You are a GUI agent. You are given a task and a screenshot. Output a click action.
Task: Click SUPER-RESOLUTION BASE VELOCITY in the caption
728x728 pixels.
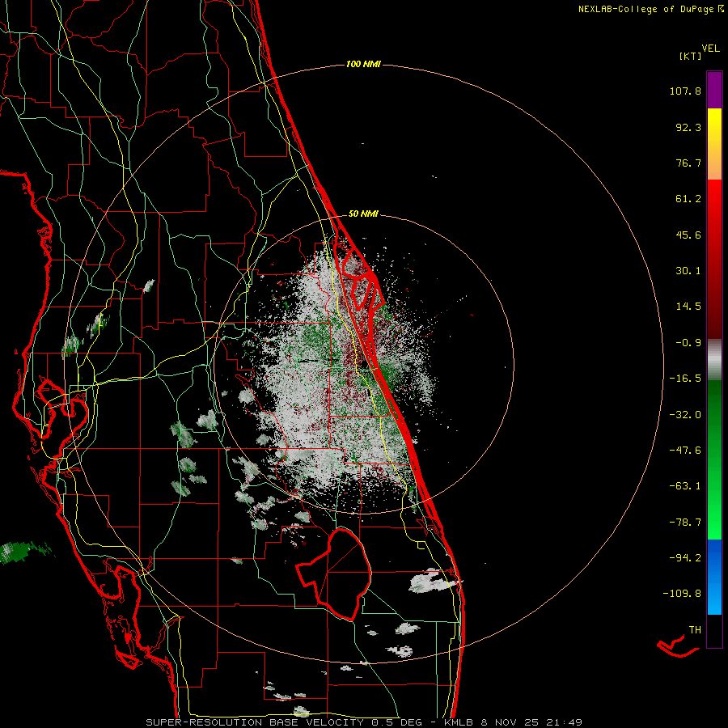pos(255,722)
